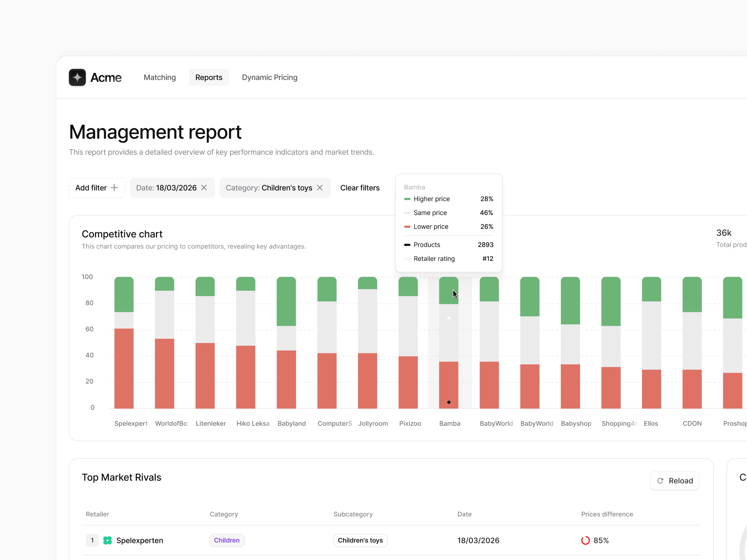This screenshot has width=747, height=560.
Task: Switch to the Dynamic Pricing tab
Action: click(269, 77)
